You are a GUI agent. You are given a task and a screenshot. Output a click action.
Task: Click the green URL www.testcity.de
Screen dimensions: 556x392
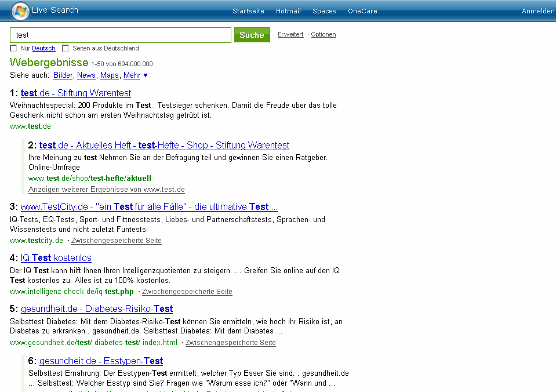[37, 241]
